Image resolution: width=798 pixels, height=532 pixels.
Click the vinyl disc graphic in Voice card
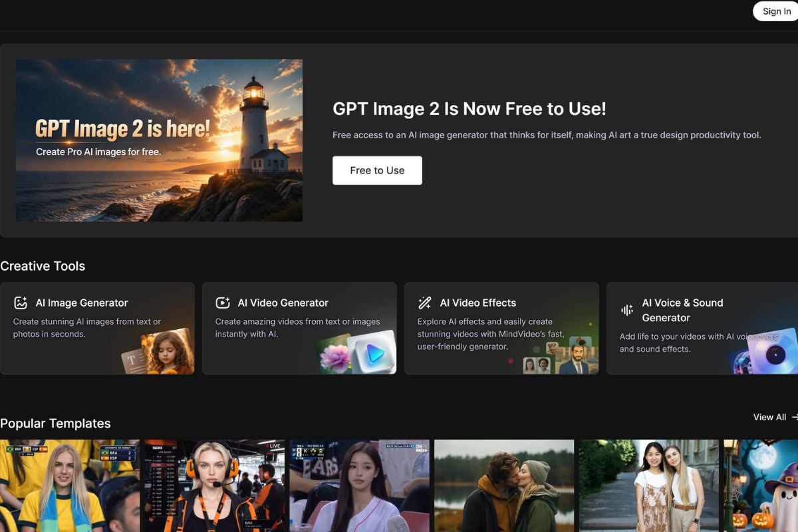click(773, 352)
